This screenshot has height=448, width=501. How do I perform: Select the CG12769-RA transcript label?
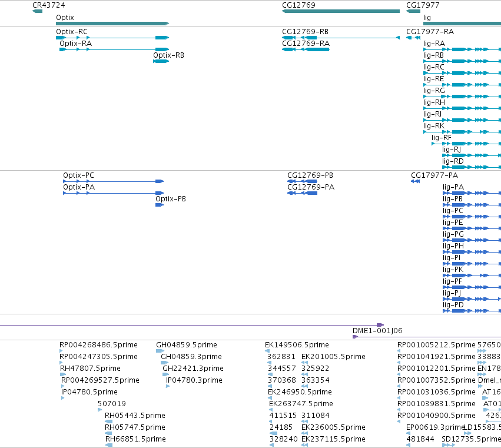[x=306, y=44]
